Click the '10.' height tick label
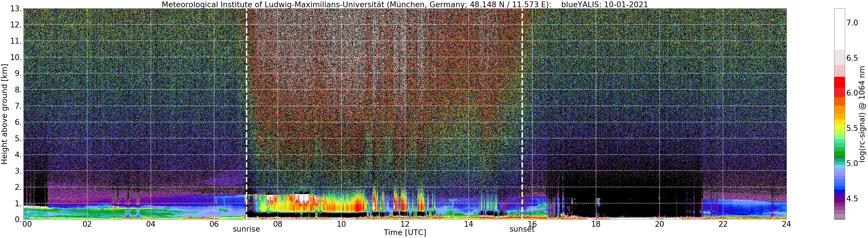Screen dimensions: 868x238 pyautogui.click(x=16, y=57)
